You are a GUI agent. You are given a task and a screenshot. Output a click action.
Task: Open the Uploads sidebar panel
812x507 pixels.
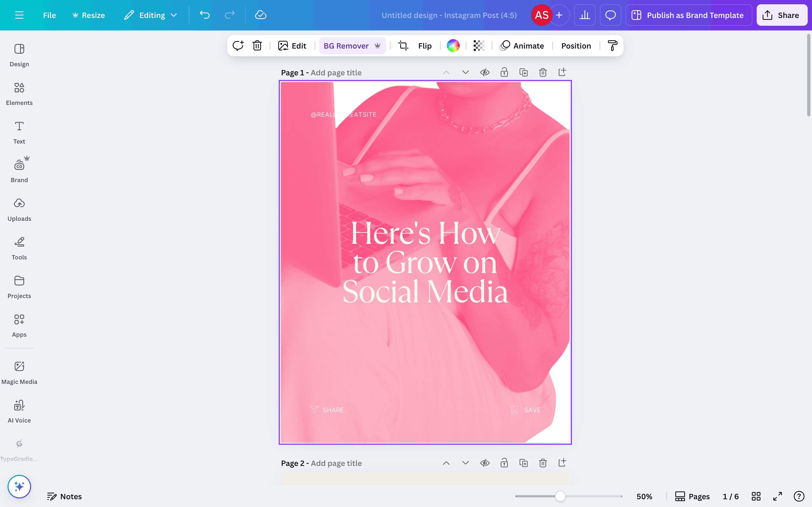click(x=19, y=210)
